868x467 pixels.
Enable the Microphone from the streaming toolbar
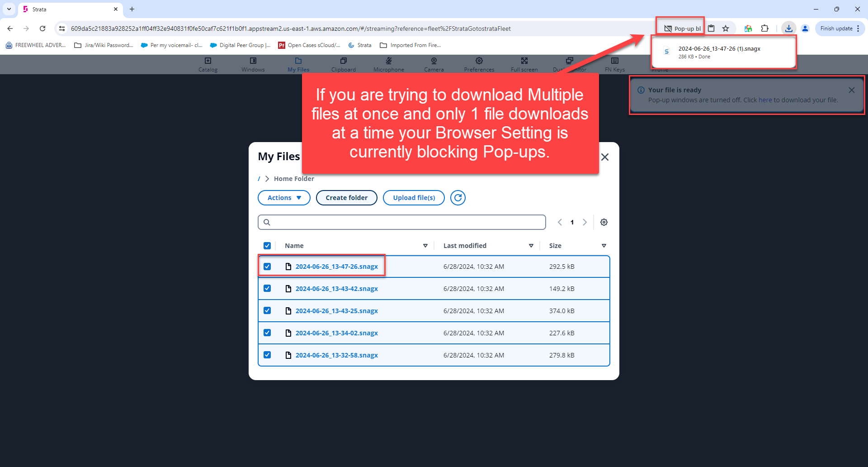(x=388, y=64)
